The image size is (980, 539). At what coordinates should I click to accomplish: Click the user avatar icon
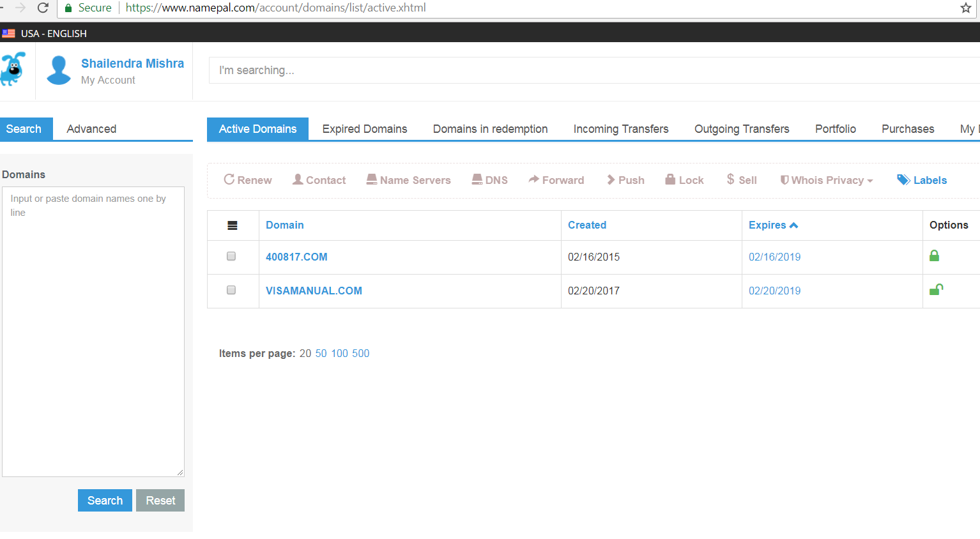59,70
